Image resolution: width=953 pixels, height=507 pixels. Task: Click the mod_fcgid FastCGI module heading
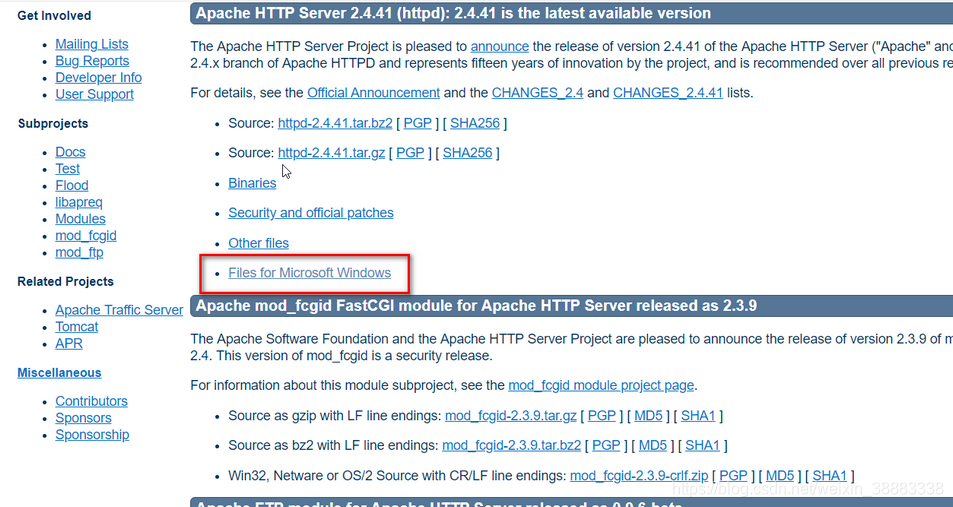(476, 306)
